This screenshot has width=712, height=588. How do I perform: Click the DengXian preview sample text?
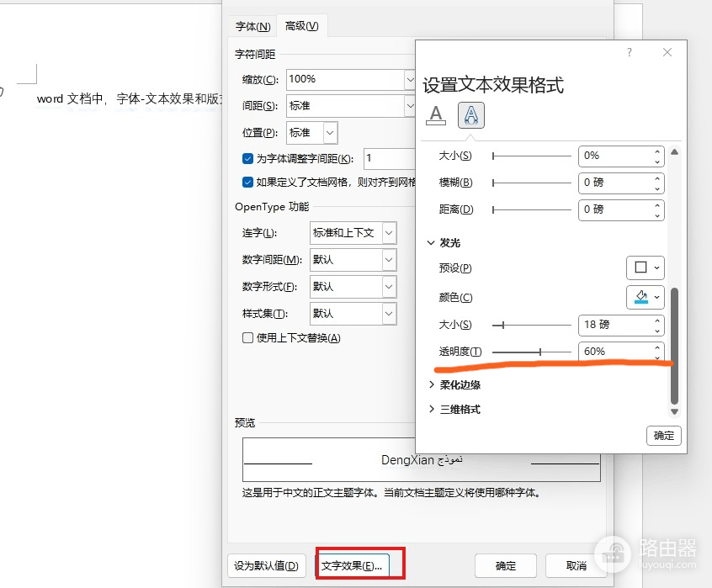[x=422, y=460]
